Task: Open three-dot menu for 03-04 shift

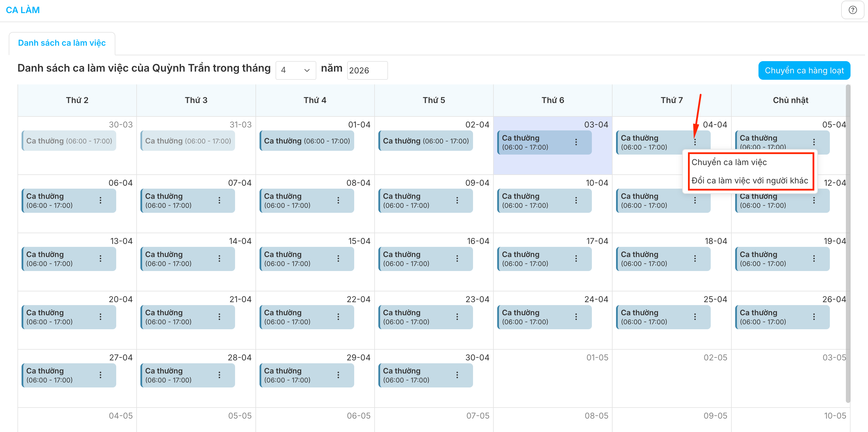Action: (x=576, y=142)
